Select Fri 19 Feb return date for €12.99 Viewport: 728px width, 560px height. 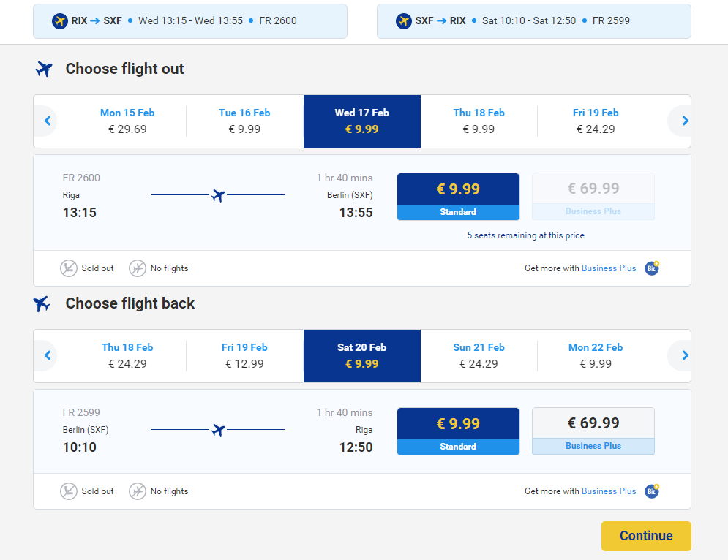244,356
